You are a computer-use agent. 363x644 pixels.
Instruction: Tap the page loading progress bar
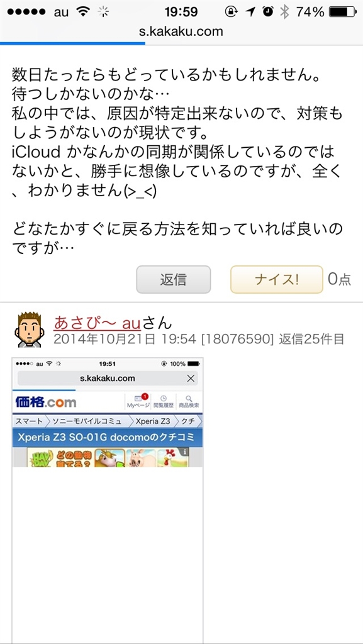point(73,43)
